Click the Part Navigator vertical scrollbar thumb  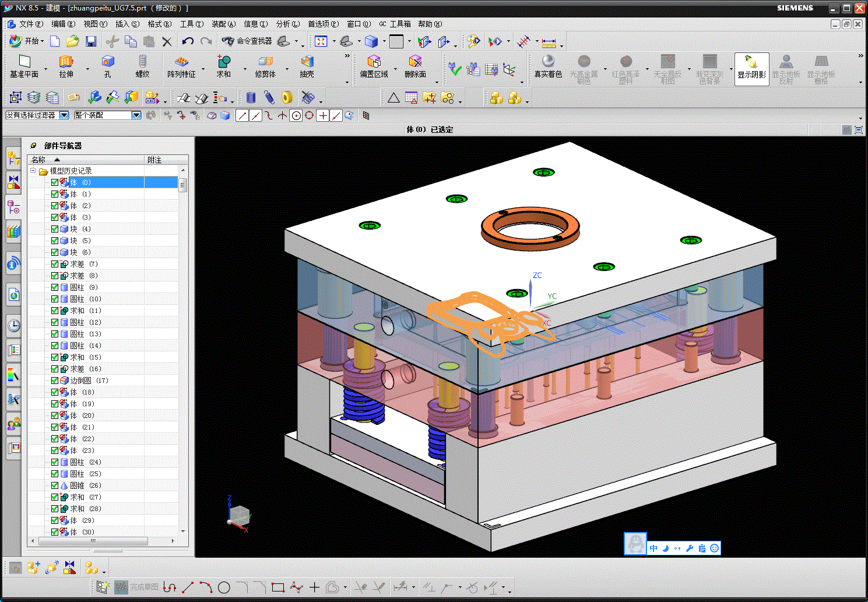click(x=182, y=185)
